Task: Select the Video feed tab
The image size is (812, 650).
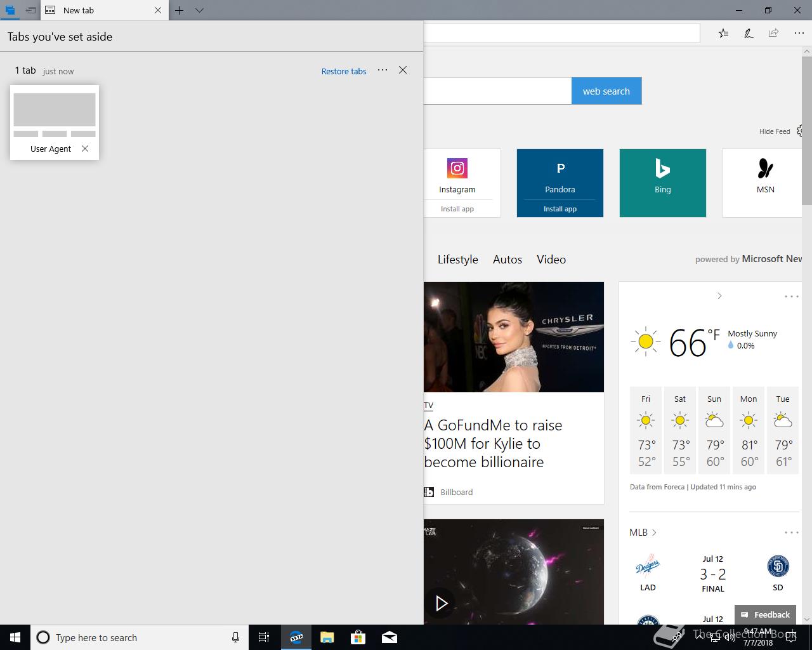Action: click(551, 259)
